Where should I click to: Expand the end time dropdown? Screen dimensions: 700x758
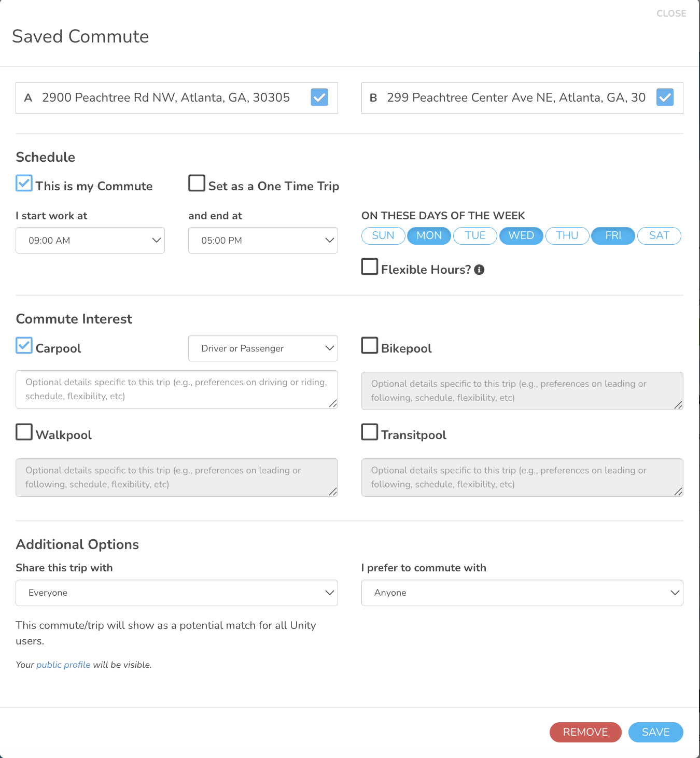(263, 241)
